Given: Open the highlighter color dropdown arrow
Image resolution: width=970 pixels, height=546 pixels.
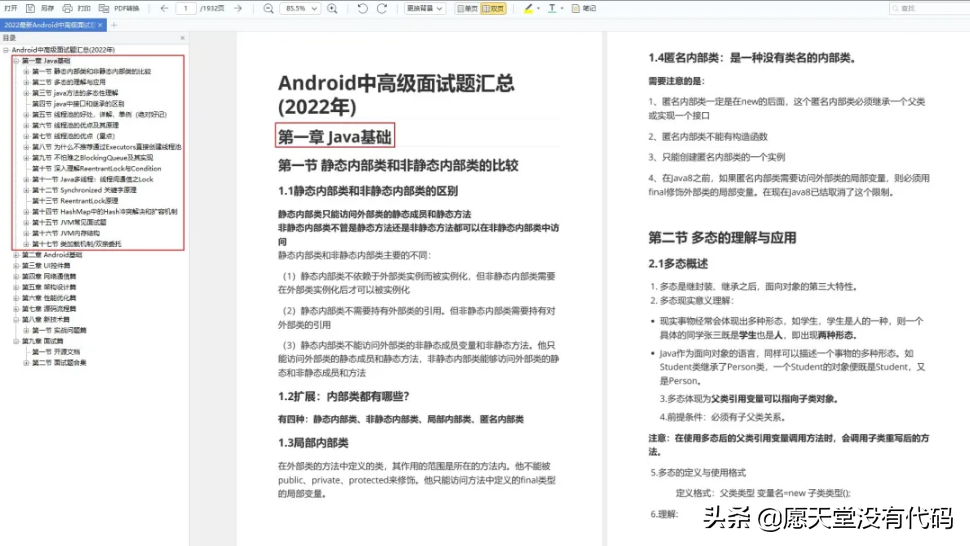Looking at the screenshot, I should [538, 8].
